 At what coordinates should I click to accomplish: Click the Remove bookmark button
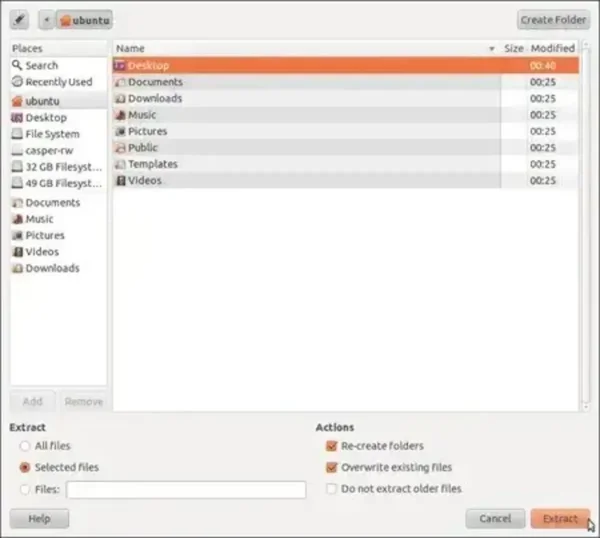pyautogui.click(x=83, y=401)
